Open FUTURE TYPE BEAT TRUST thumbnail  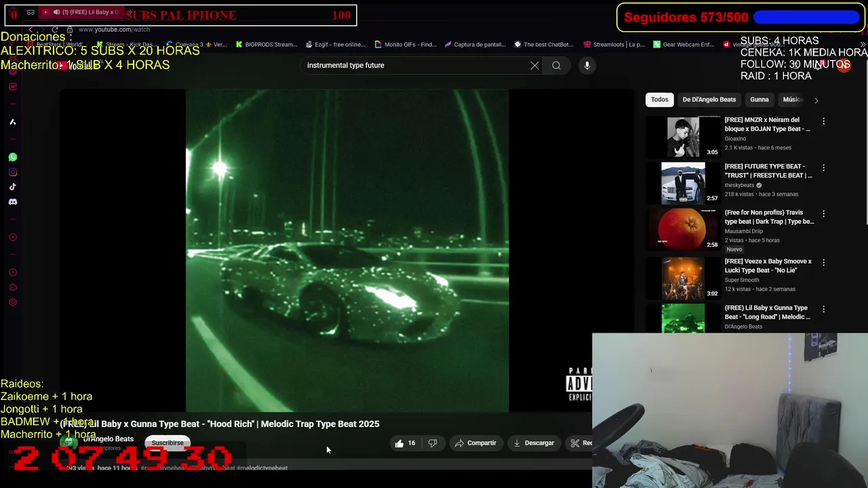[683, 183]
